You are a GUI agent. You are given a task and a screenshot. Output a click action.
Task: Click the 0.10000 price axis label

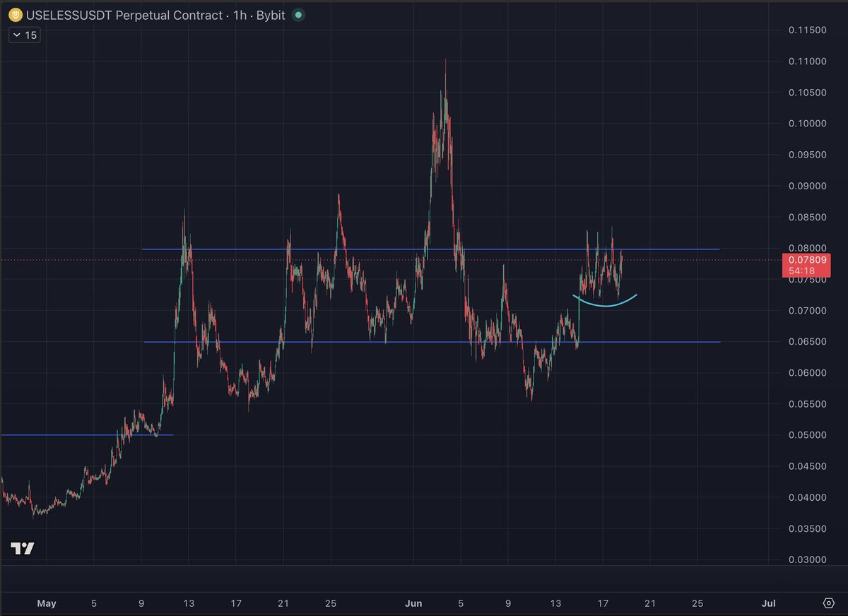tap(808, 124)
